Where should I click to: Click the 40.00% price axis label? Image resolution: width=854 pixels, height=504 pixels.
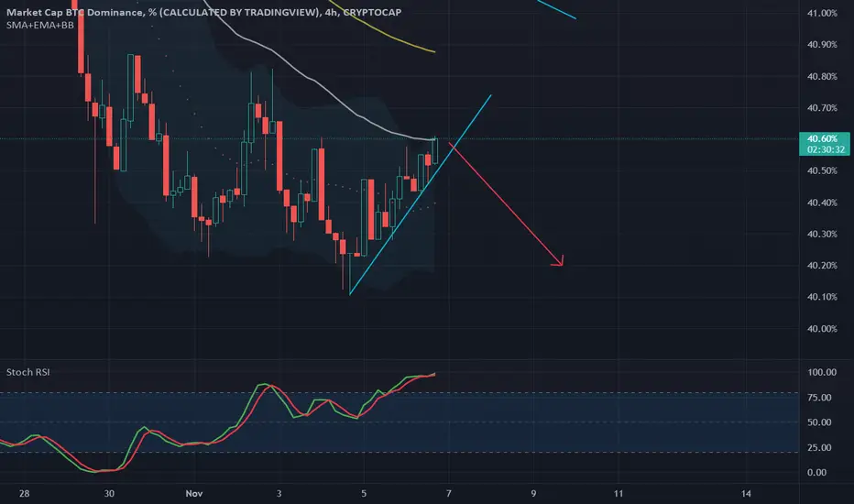click(x=822, y=329)
